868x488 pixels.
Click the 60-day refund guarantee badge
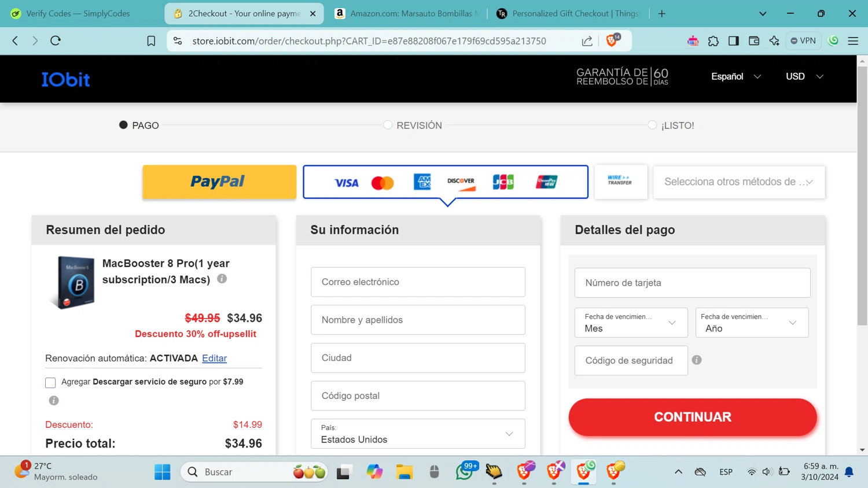click(622, 76)
